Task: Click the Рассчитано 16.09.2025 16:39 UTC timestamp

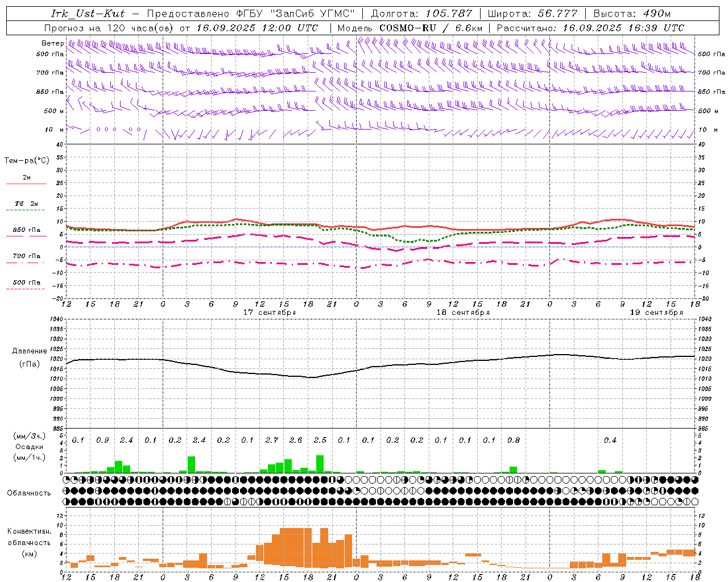Action: [590, 28]
